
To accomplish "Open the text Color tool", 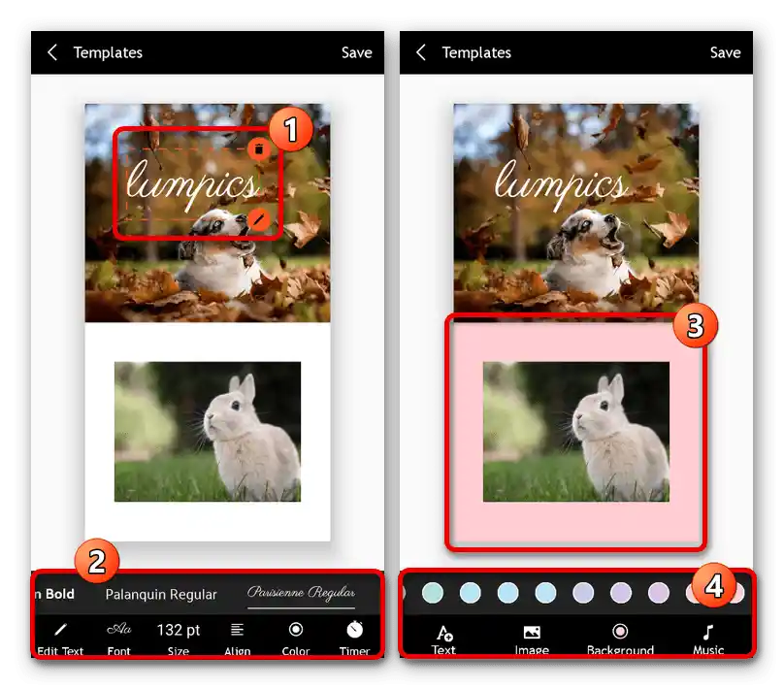I will pos(296,640).
